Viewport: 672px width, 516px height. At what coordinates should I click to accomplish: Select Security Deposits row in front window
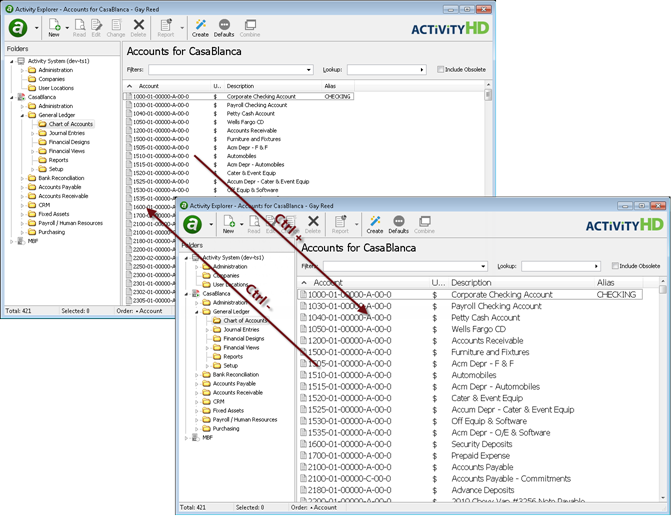471,444
